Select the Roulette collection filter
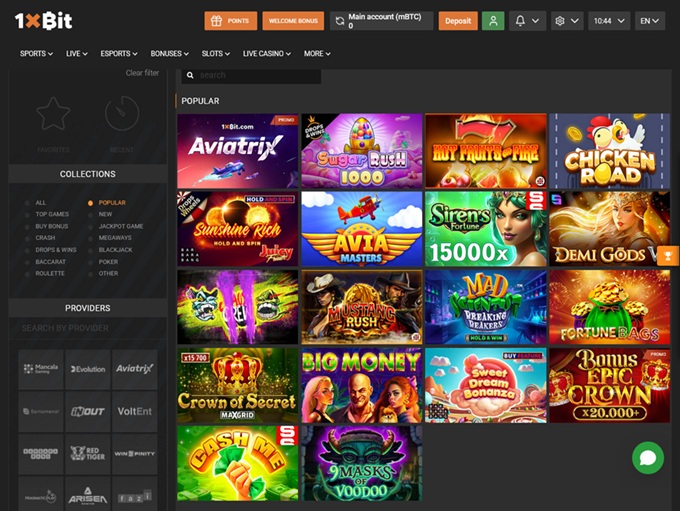The image size is (680, 511). (x=50, y=273)
